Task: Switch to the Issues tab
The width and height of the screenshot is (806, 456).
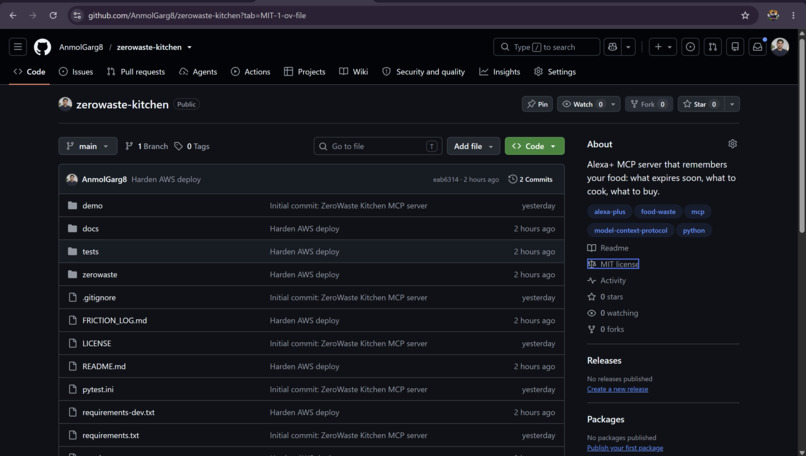Action: click(x=76, y=71)
